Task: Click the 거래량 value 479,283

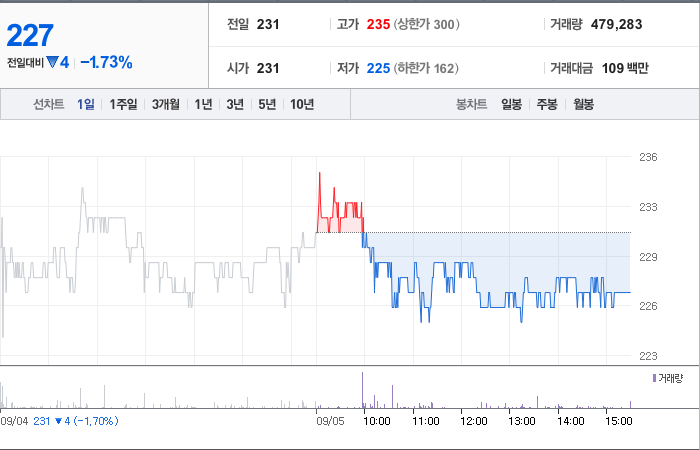Action: click(x=616, y=24)
